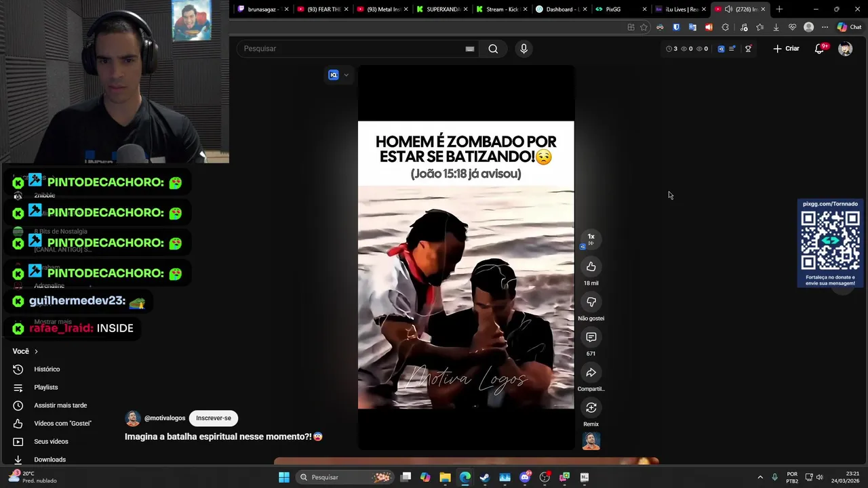The width and height of the screenshot is (868, 488).
Task: Open Microsoft Edge from the taskbar
Action: 465,477
